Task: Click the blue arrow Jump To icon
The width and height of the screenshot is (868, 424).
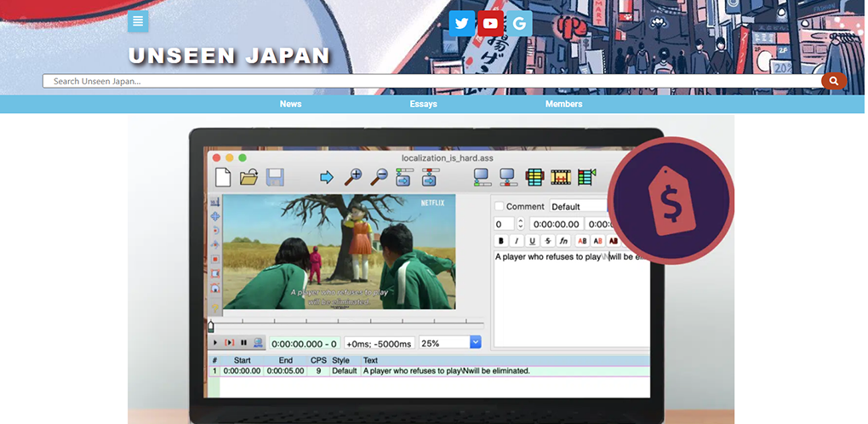Action: [327, 177]
